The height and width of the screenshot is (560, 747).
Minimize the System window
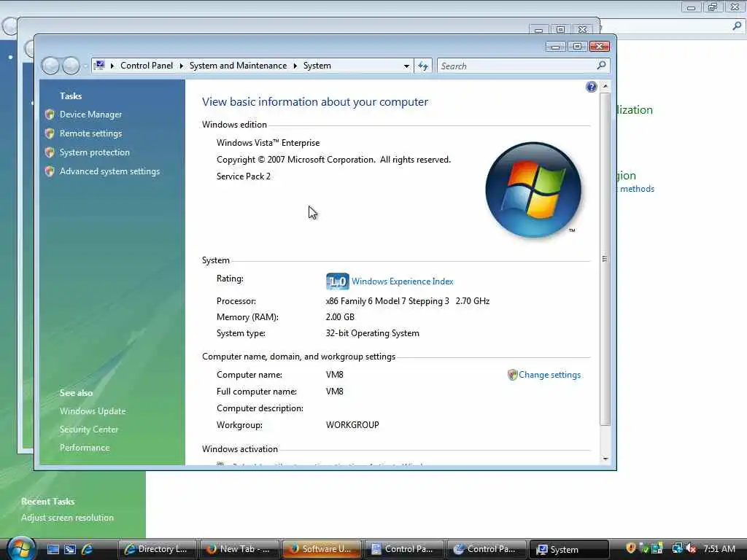pyautogui.click(x=555, y=46)
